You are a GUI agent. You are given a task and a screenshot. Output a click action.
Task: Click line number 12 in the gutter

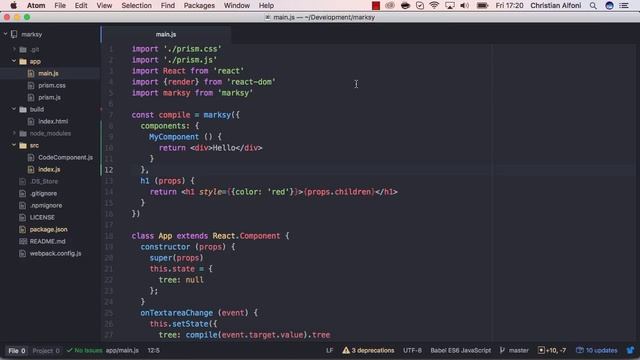point(109,170)
